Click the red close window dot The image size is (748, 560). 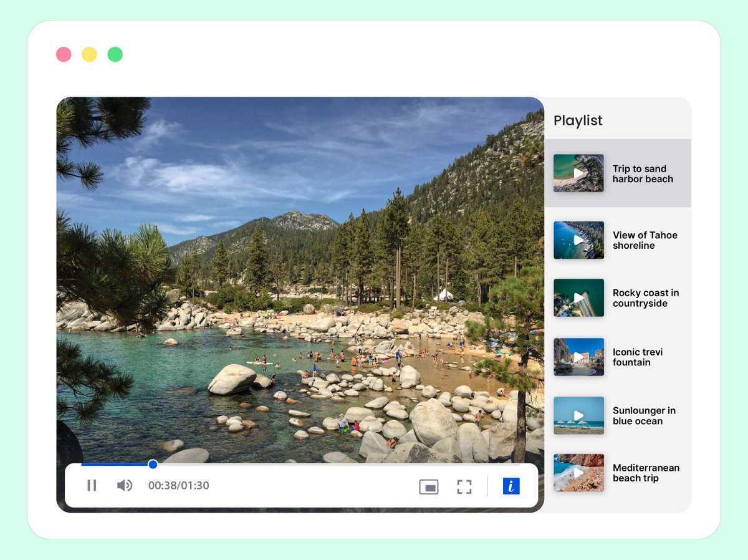(x=64, y=54)
